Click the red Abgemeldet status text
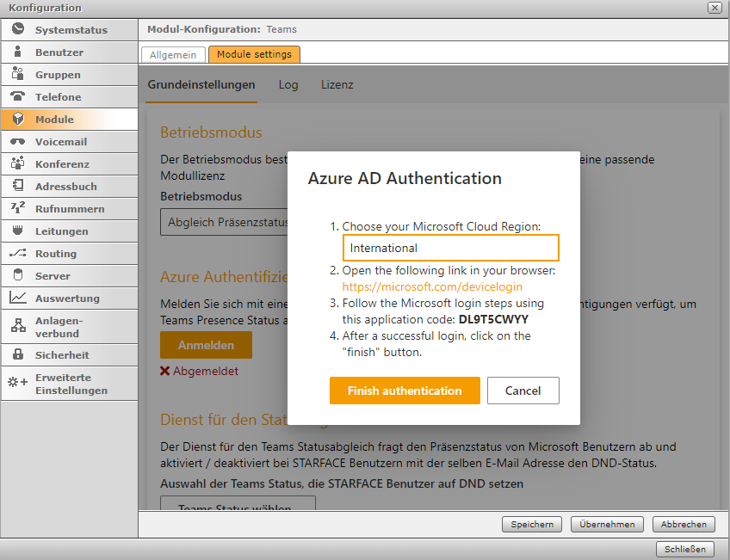 (205, 371)
